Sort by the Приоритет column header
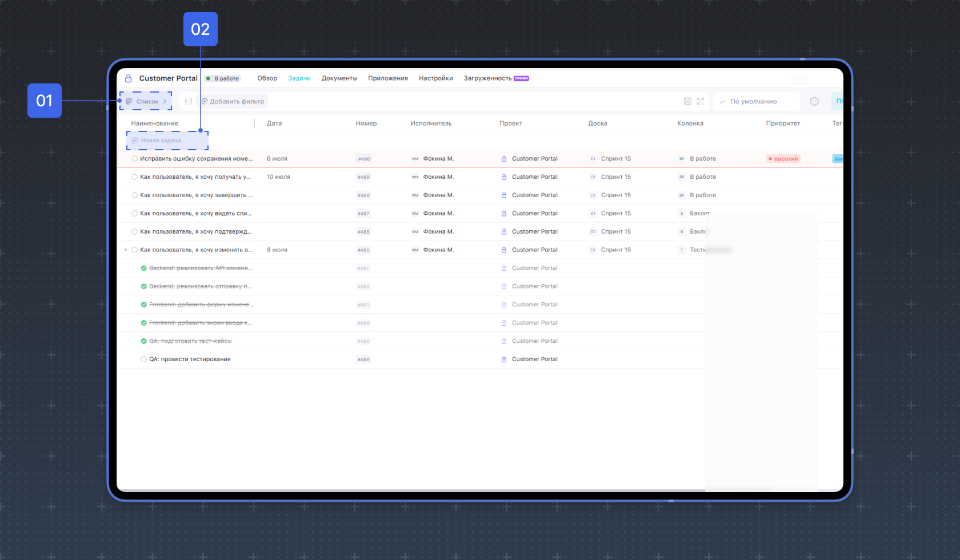 (x=783, y=123)
